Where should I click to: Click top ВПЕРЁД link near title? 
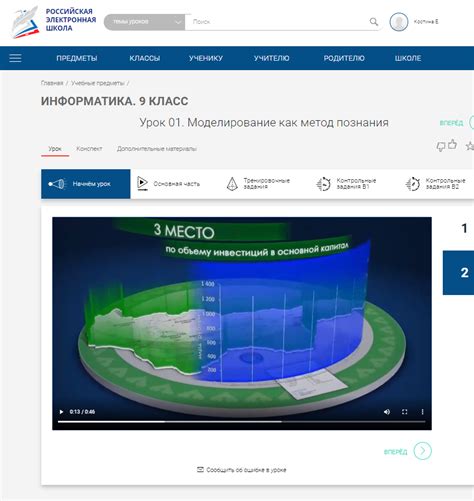coord(451,123)
